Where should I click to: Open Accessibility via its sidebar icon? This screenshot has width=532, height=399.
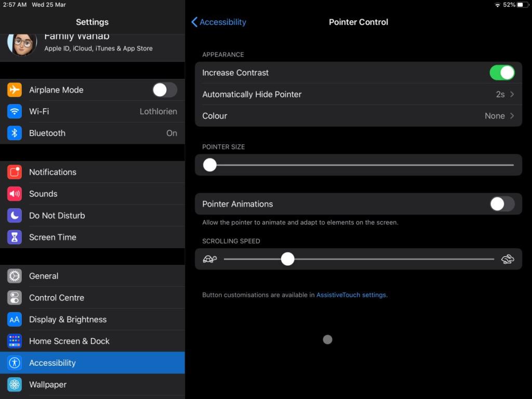coord(14,363)
